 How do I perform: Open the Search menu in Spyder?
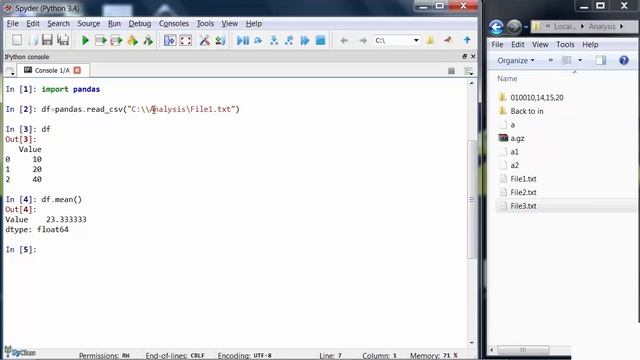point(58,24)
